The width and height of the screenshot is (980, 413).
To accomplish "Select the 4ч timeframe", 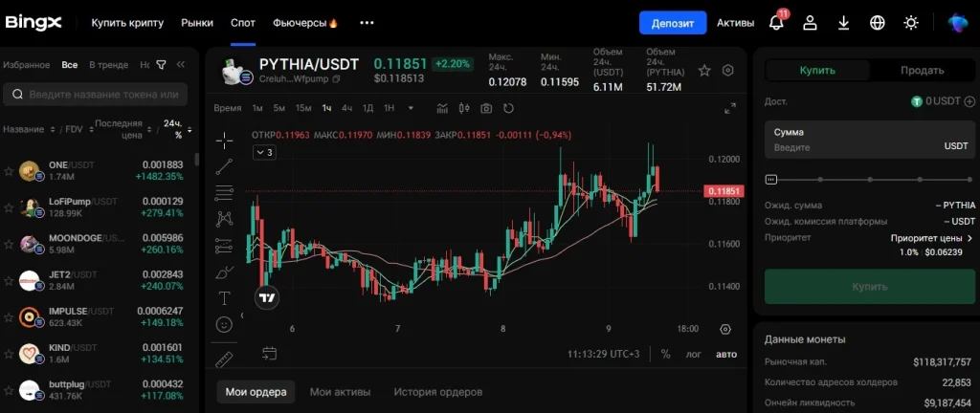I will [x=346, y=108].
